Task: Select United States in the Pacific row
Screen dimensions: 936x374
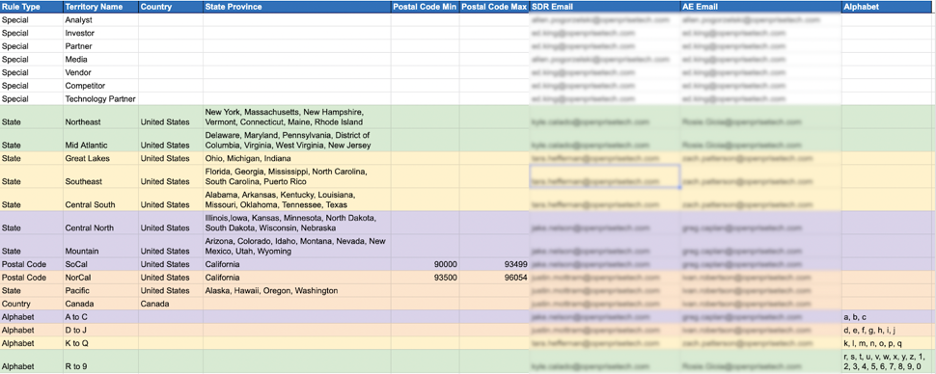Action: (171, 290)
